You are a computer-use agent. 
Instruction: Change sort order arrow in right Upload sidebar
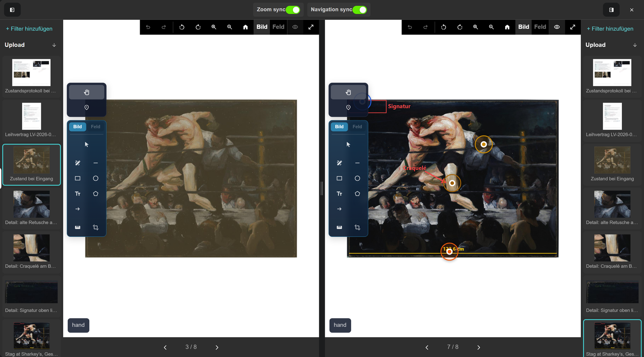(x=635, y=45)
